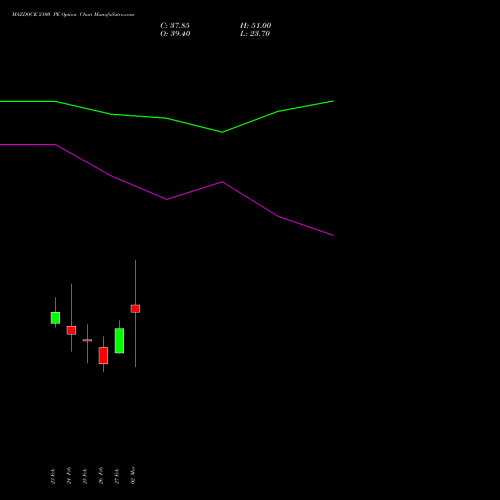
Task: Click the purple indicator line
Action: tap(167, 199)
